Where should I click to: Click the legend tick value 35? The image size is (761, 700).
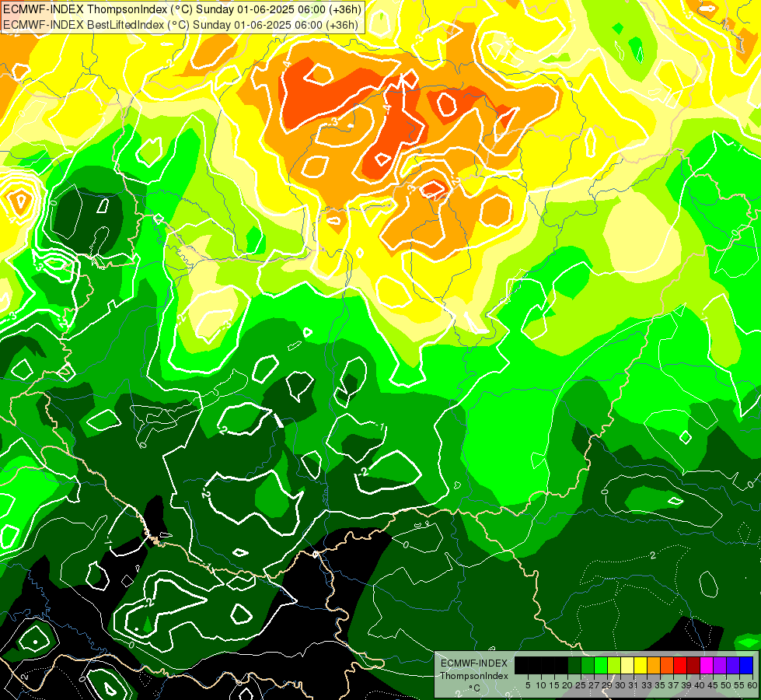coord(660,685)
